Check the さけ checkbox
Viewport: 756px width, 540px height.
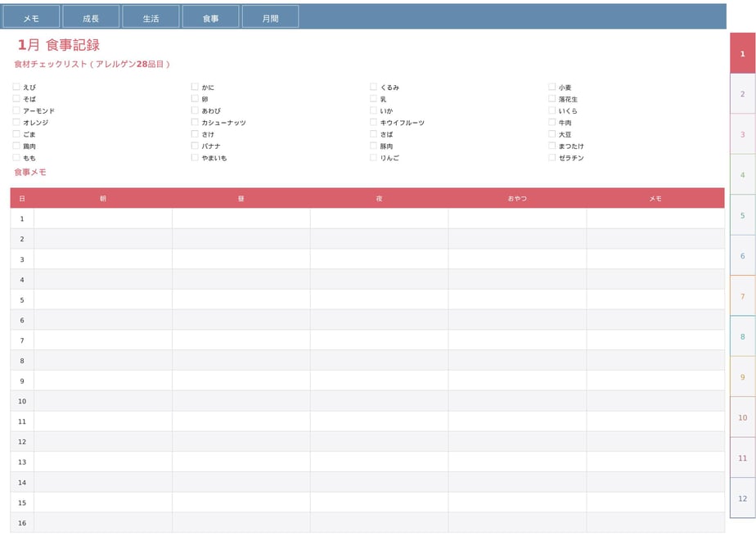195,134
